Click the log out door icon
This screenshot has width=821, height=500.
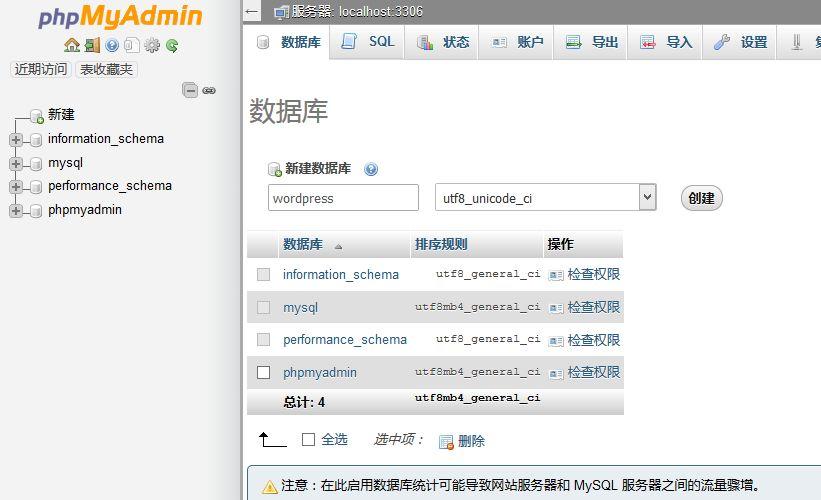92,46
